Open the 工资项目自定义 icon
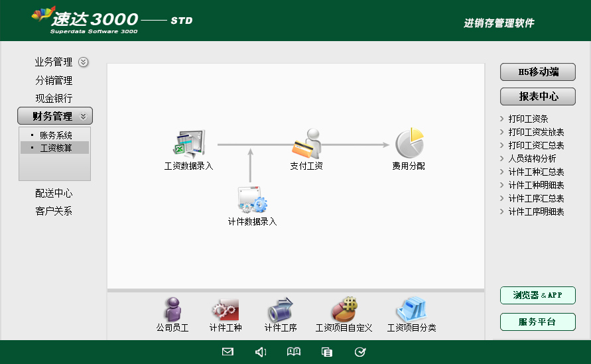This screenshot has width=591, height=364. click(344, 310)
